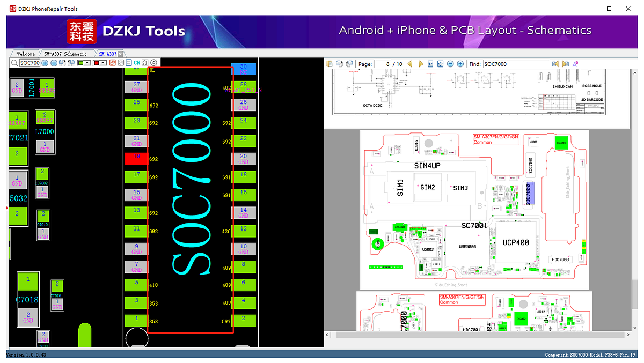
Task: Toggle the clock-style history icon
Action: coord(153,62)
